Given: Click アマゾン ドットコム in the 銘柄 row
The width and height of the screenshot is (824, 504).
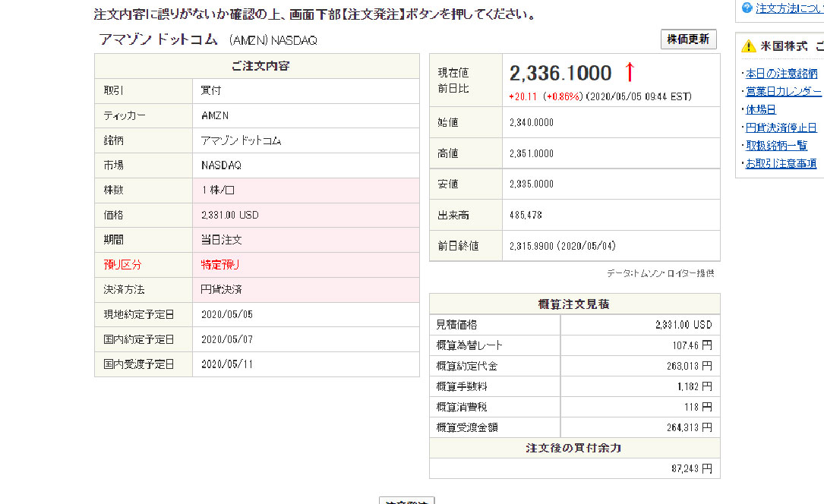Looking at the screenshot, I should point(242,140).
